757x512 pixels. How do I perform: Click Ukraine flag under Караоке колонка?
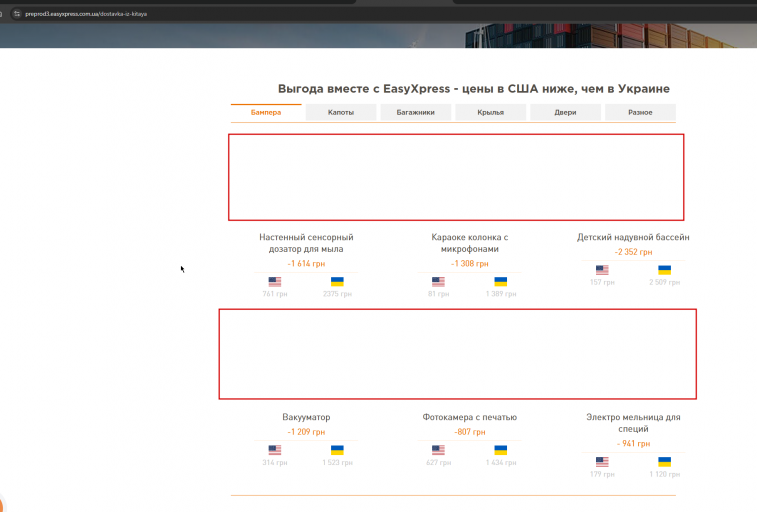[x=501, y=281]
